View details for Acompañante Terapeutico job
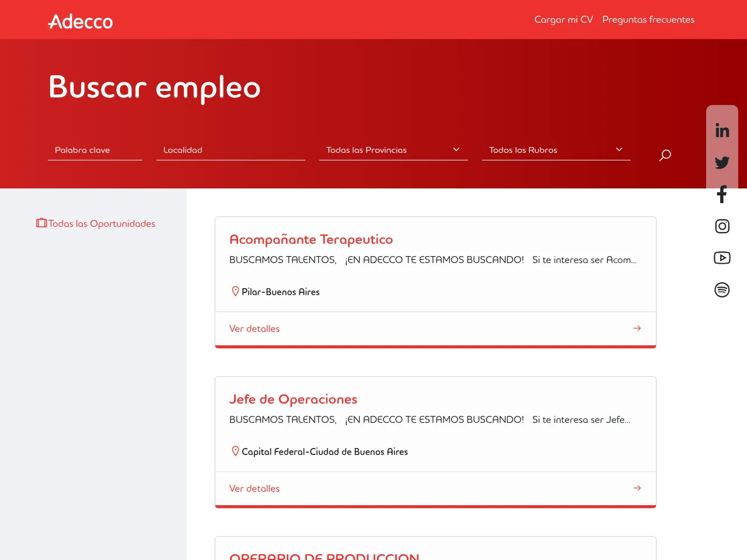The width and height of the screenshot is (747, 560). coord(254,329)
